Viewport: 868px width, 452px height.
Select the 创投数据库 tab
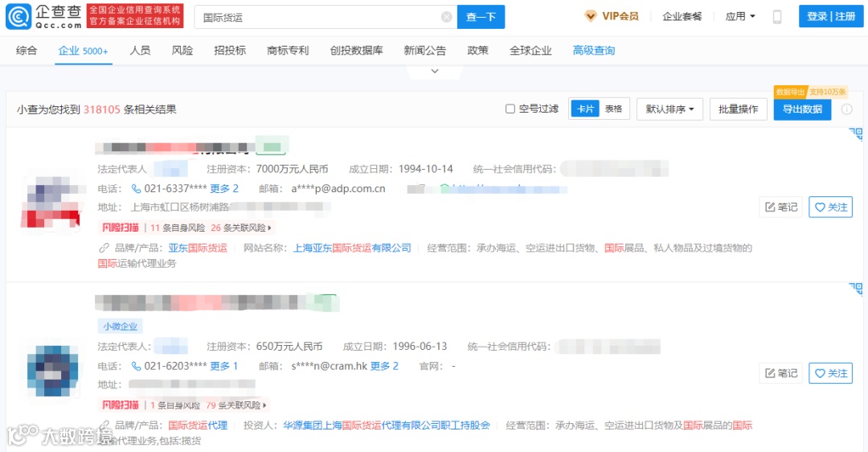pyautogui.click(x=357, y=51)
